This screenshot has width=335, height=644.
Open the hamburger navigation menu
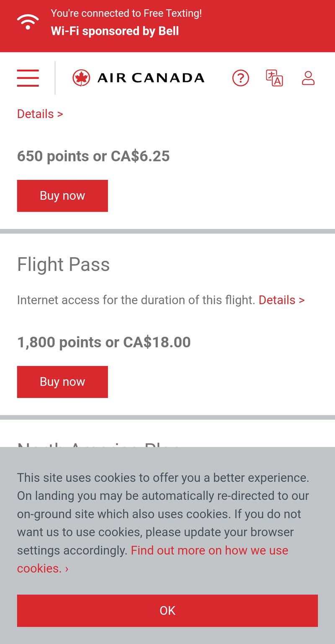click(x=28, y=78)
